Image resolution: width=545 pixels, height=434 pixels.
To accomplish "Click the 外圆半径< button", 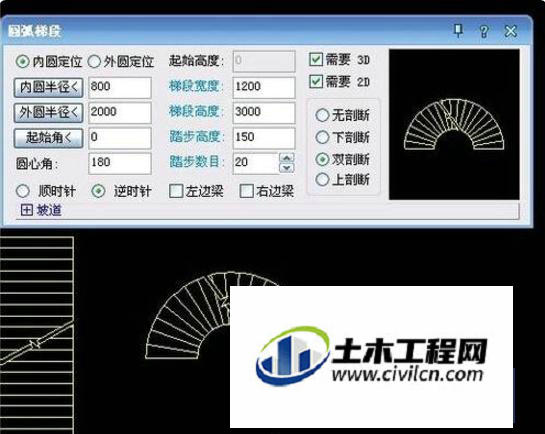I will 48,112.
